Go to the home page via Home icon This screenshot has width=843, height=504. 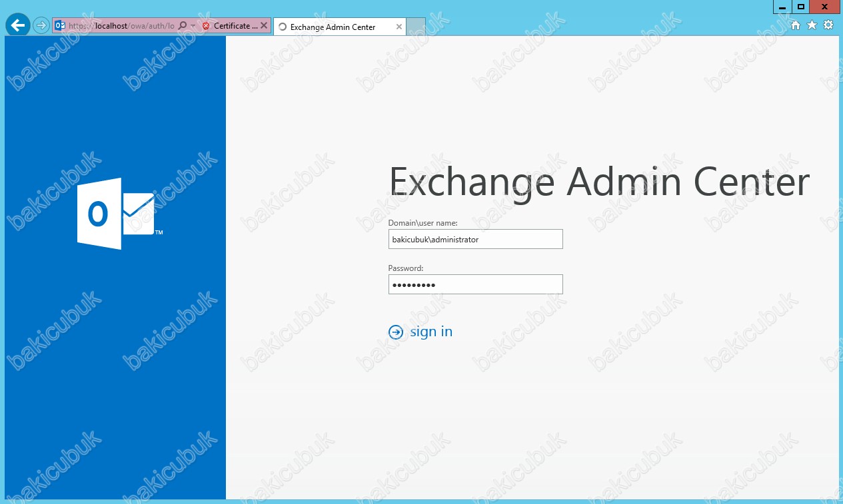coord(796,25)
